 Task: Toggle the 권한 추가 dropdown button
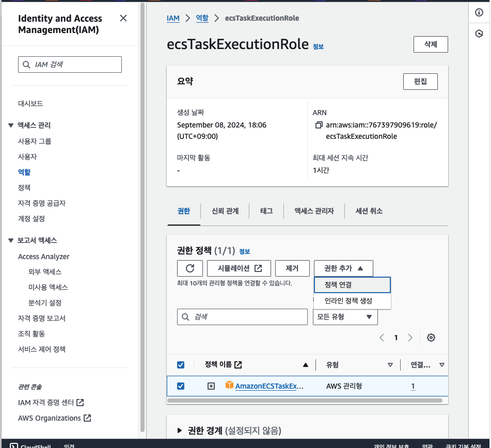343,268
